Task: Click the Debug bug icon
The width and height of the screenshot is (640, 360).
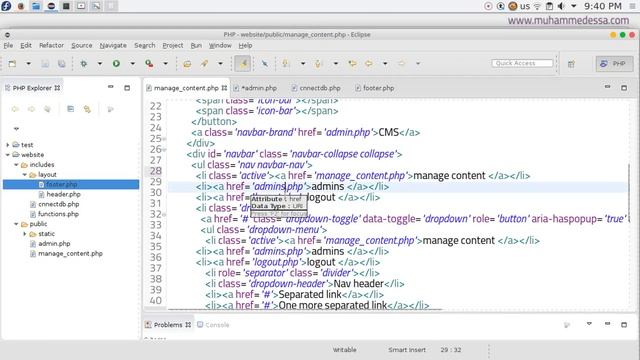Action: (84, 64)
